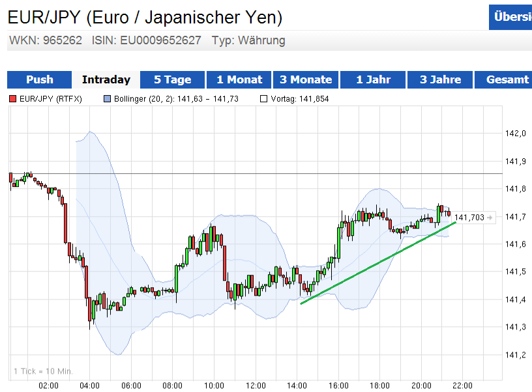Image resolution: width=532 pixels, height=392 pixels.
Task: Open the 3 Jahre chart tab
Action: [440, 80]
